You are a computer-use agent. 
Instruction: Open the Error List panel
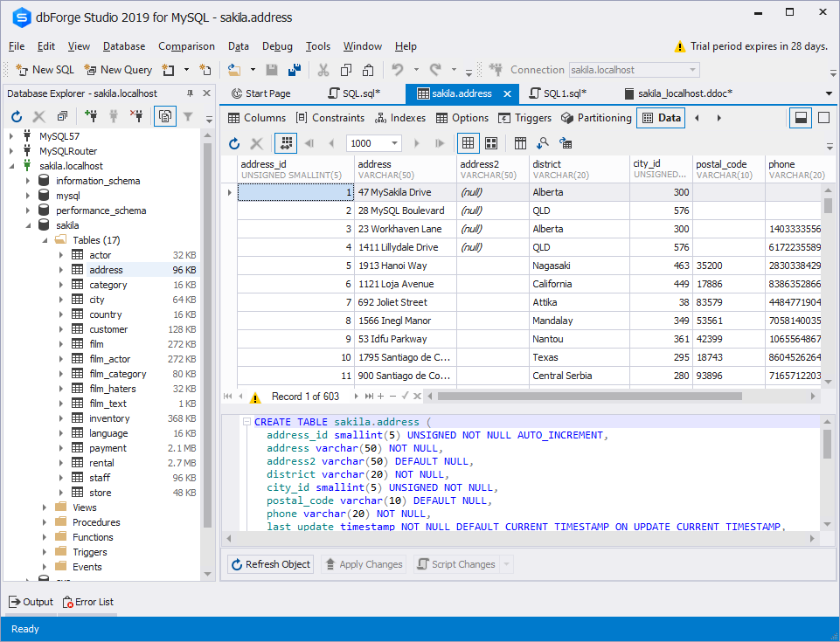tap(88, 602)
